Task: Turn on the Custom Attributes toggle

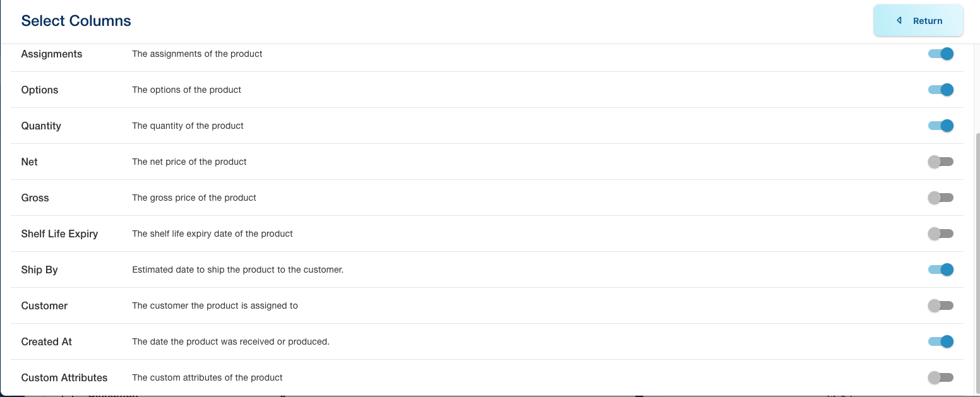Action: pos(940,378)
